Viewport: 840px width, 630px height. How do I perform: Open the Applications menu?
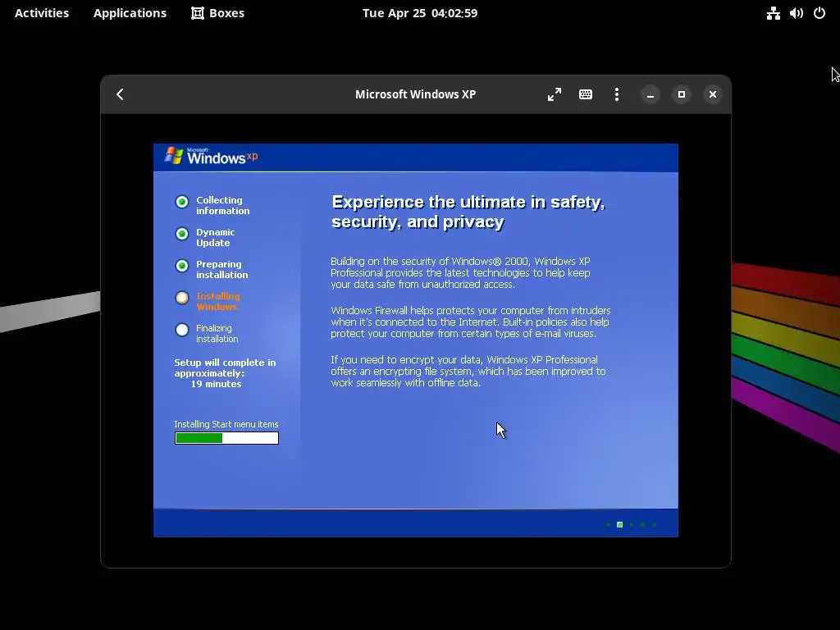130,13
